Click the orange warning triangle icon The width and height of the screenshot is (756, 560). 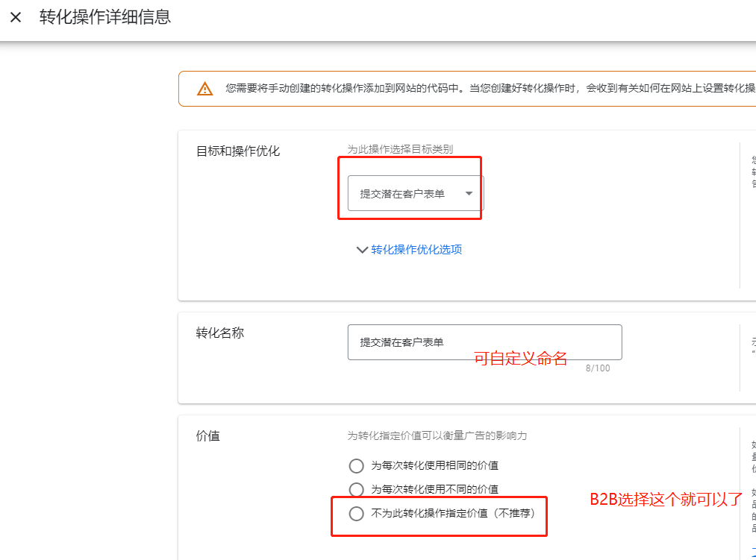[204, 89]
